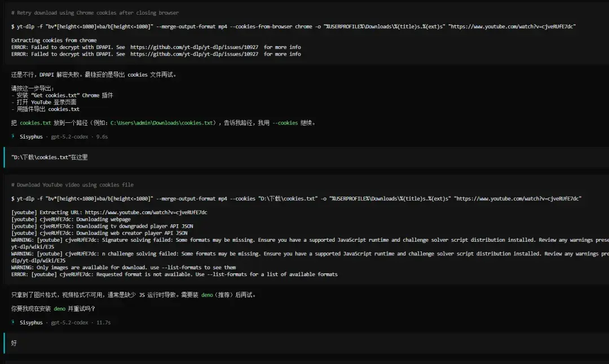Click the gpt-5.2-codex model label with 11.7s
This screenshot has height=364, width=609.
point(69,322)
